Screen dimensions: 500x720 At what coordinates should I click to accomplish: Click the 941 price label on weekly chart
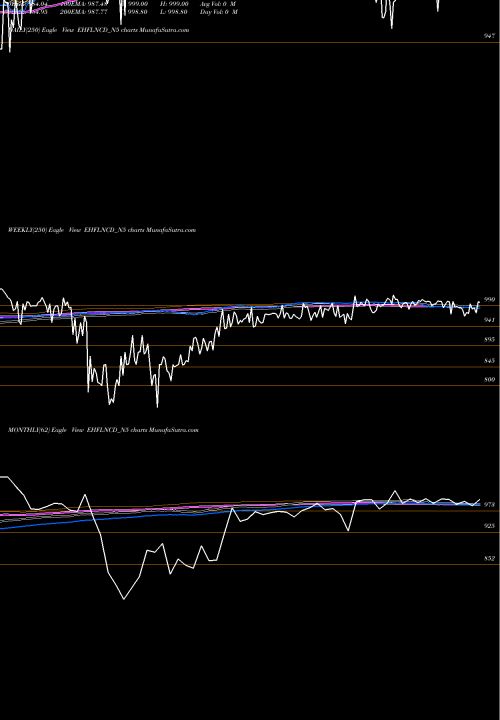click(x=489, y=320)
